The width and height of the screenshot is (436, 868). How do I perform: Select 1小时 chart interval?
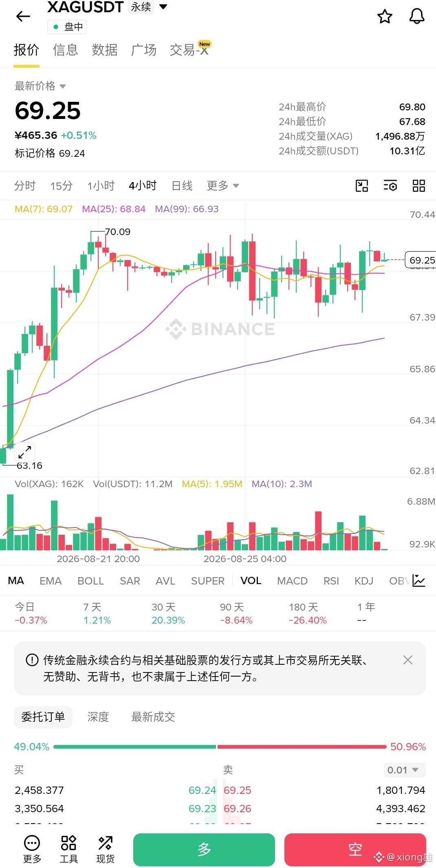tap(101, 186)
